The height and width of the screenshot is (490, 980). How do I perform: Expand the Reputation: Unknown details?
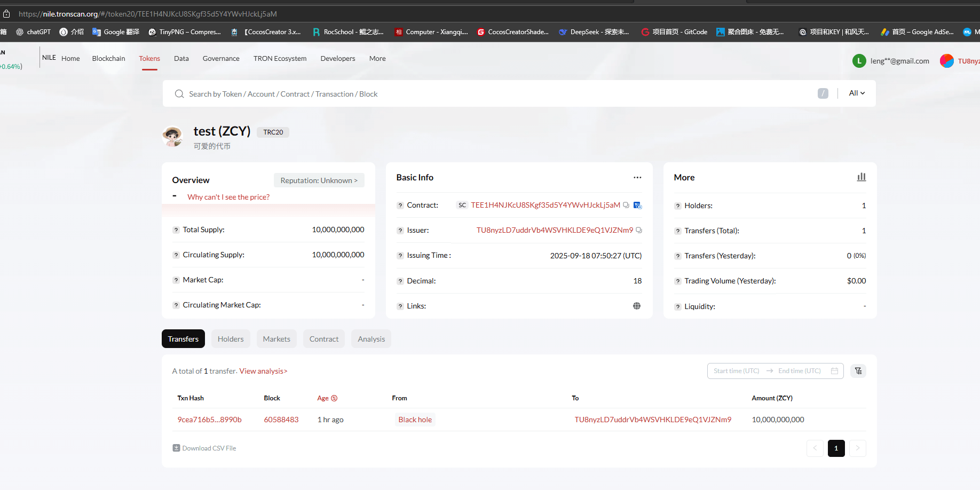[319, 180]
